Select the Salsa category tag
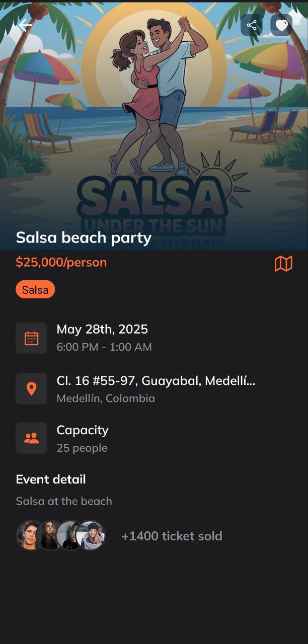 click(35, 290)
